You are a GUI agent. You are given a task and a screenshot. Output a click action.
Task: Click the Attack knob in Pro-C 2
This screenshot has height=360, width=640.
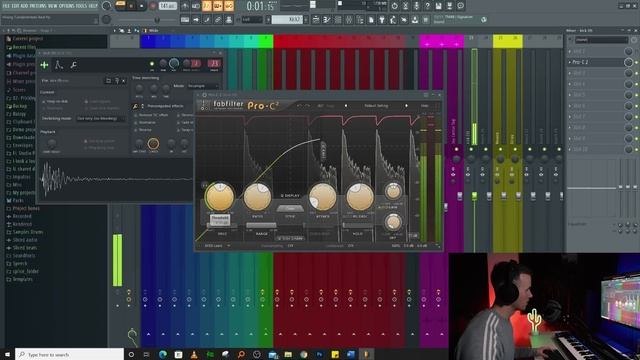click(322, 197)
